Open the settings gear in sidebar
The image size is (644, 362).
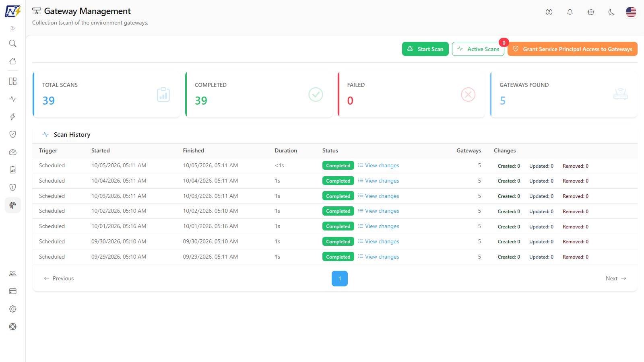click(13, 309)
